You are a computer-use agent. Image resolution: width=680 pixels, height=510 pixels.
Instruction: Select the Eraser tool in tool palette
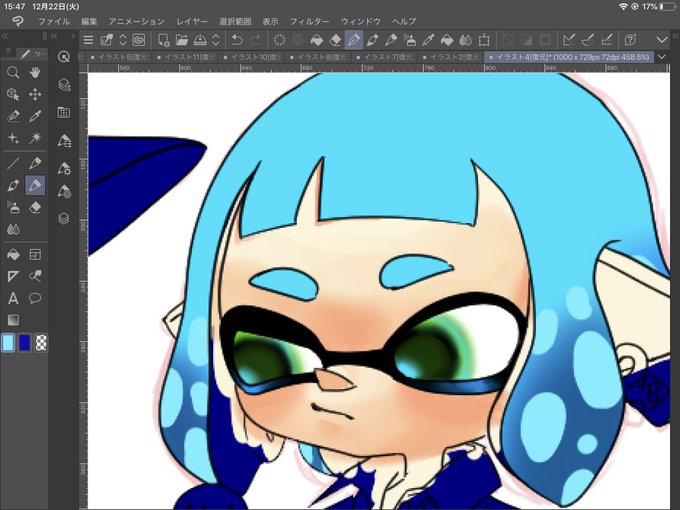click(35, 207)
